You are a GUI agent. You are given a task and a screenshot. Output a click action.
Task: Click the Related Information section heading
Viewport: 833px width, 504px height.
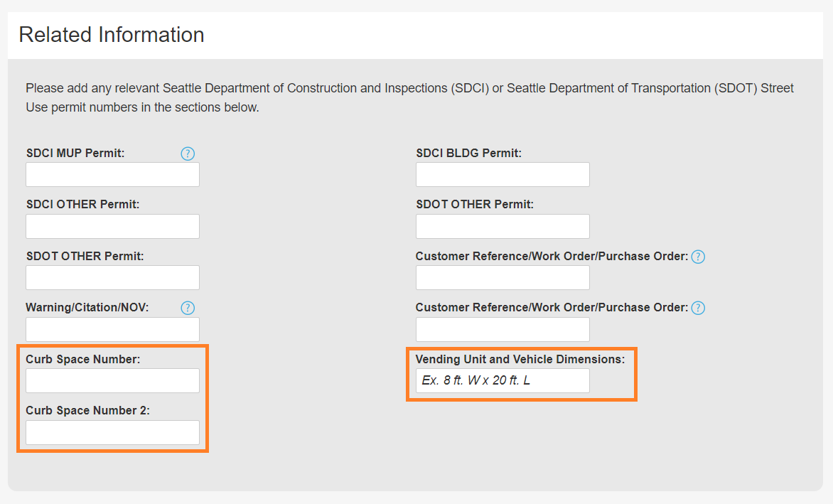pos(112,35)
